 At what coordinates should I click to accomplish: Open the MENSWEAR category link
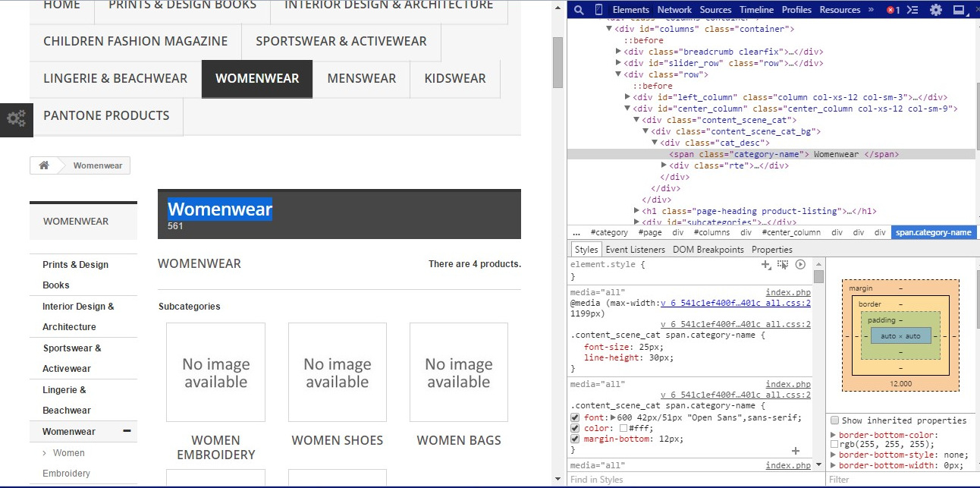[361, 79]
